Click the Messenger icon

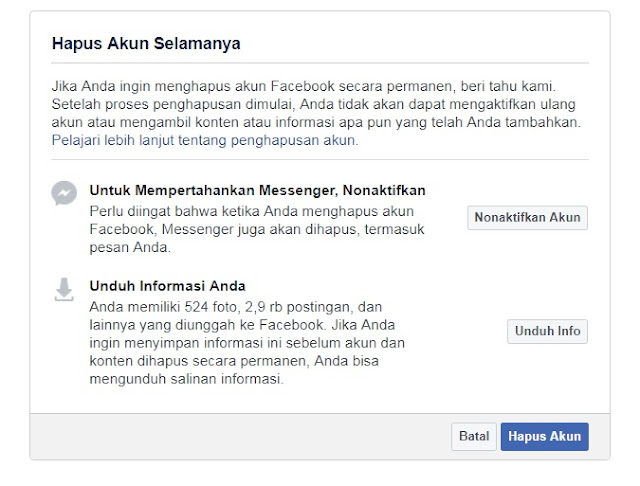click(x=64, y=193)
